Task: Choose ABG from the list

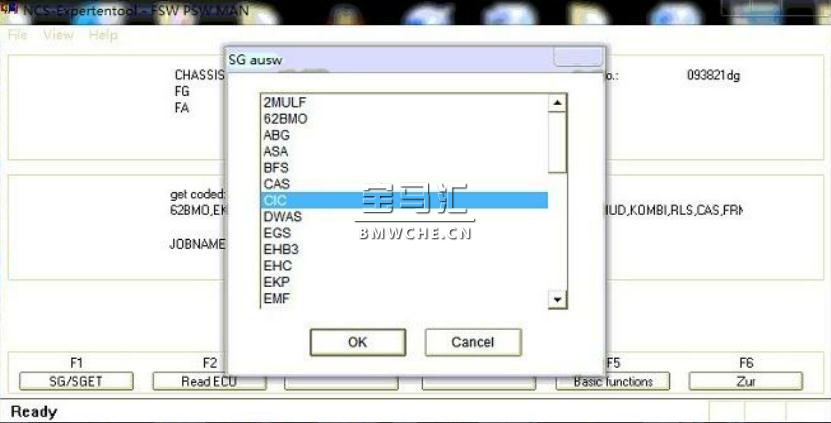Action: (x=405, y=135)
